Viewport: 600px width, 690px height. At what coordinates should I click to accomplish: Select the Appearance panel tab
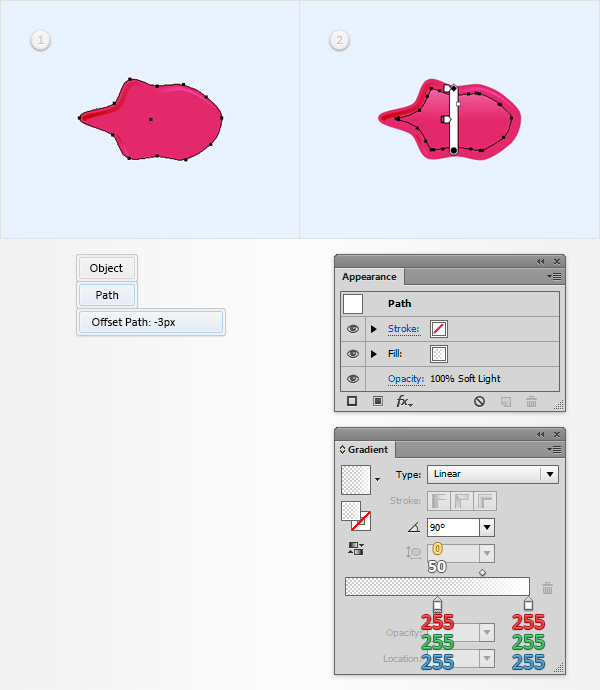[x=369, y=277]
